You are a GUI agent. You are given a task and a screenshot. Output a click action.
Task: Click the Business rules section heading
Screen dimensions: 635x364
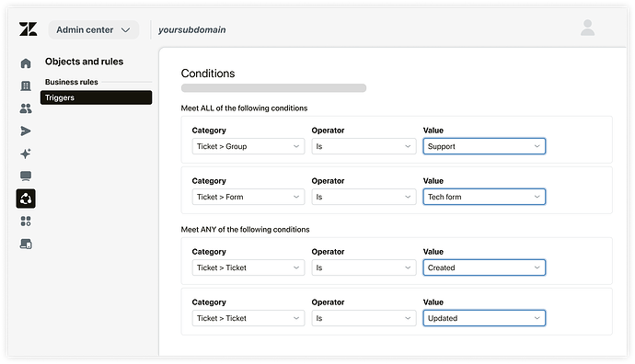coord(71,82)
